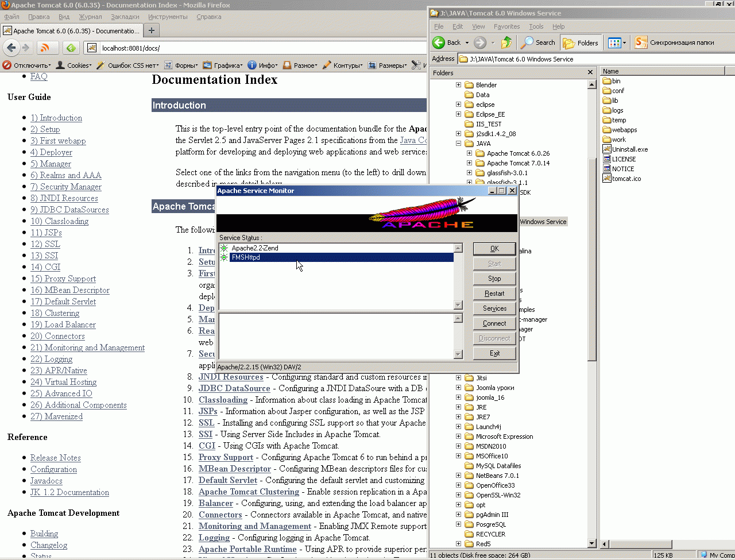
Task: Open the Favorites menu in Explorer
Action: click(x=506, y=26)
